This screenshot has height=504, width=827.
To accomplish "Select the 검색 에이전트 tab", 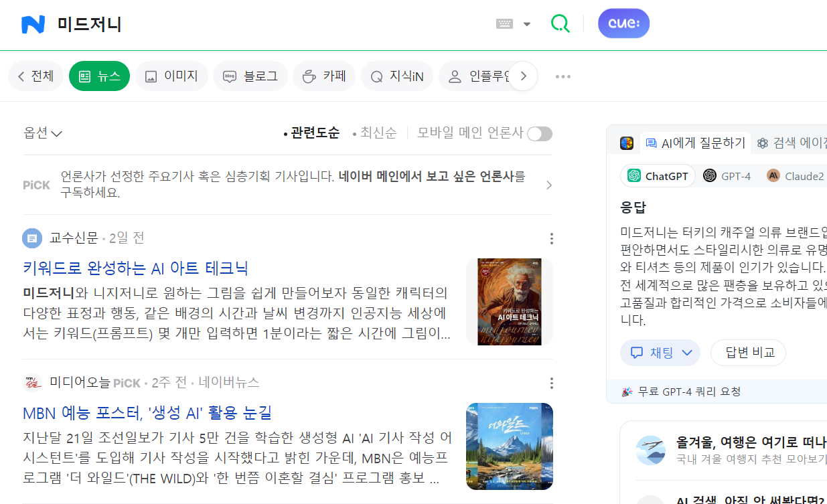I will tap(792, 143).
